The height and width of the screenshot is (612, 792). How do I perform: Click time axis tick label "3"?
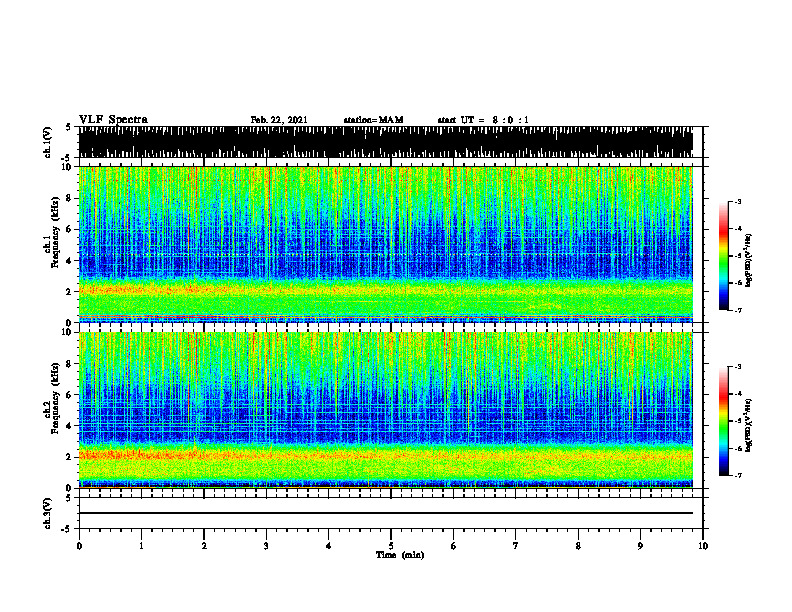[266, 546]
